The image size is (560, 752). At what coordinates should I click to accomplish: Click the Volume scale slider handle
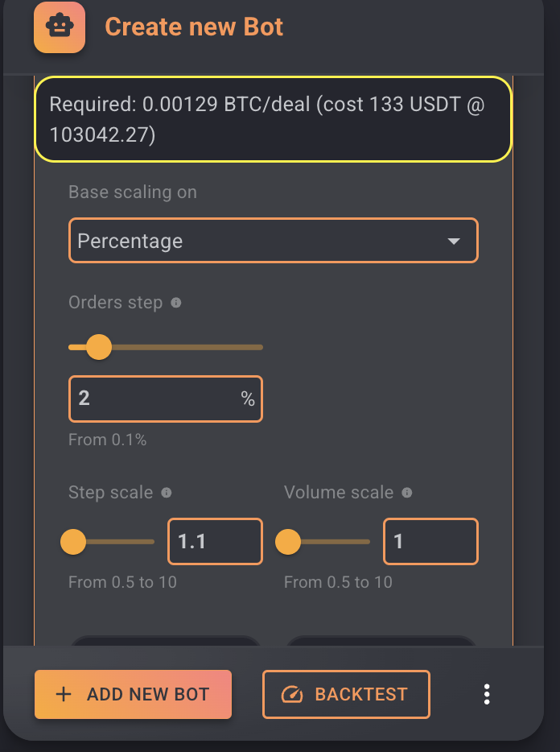[x=288, y=542]
